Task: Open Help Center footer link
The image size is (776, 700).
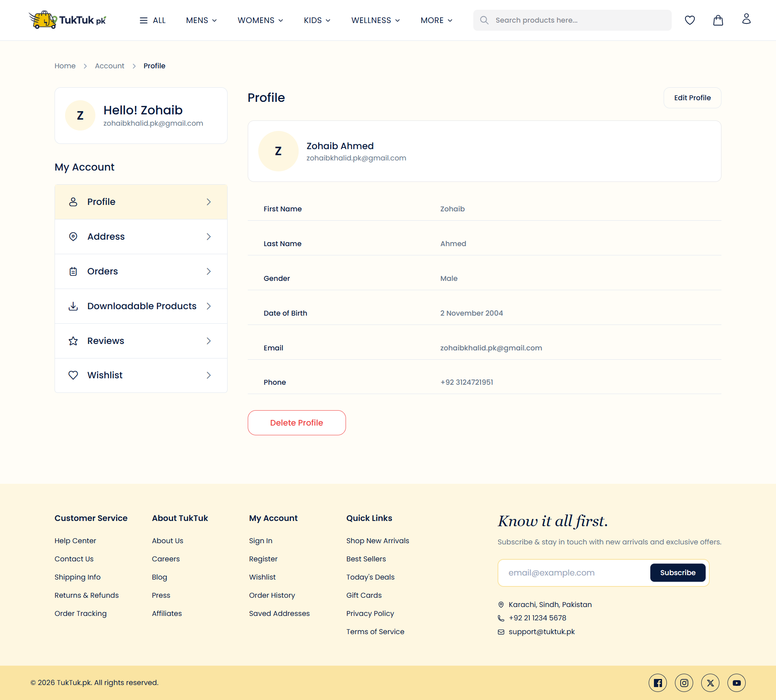Action: pyautogui.click(x=75, y=541)
